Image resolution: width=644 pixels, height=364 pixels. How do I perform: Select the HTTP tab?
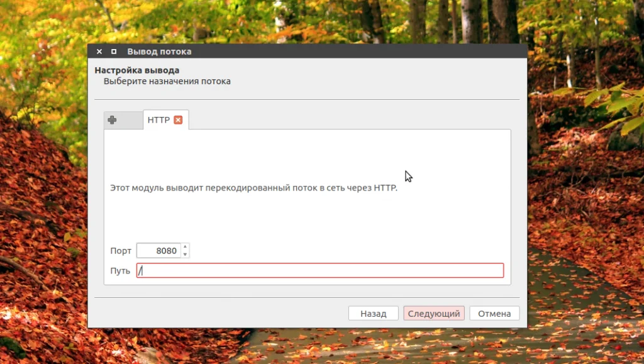(x=166, y=120)
